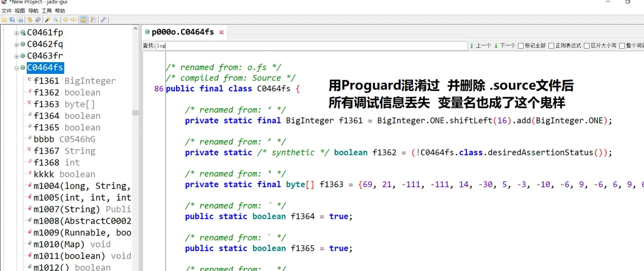Screen dimensions: 644x271
Task: Collapse the C0464fs class node
Action: pos(16,67)
